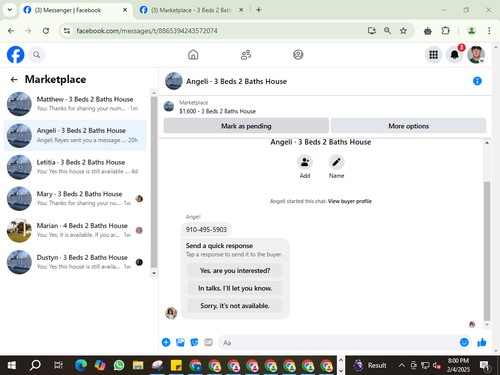Click Angeli's avatar beside the message
Image resolution: width=500 pixels, height=375 pixels.
click(171, 313)
